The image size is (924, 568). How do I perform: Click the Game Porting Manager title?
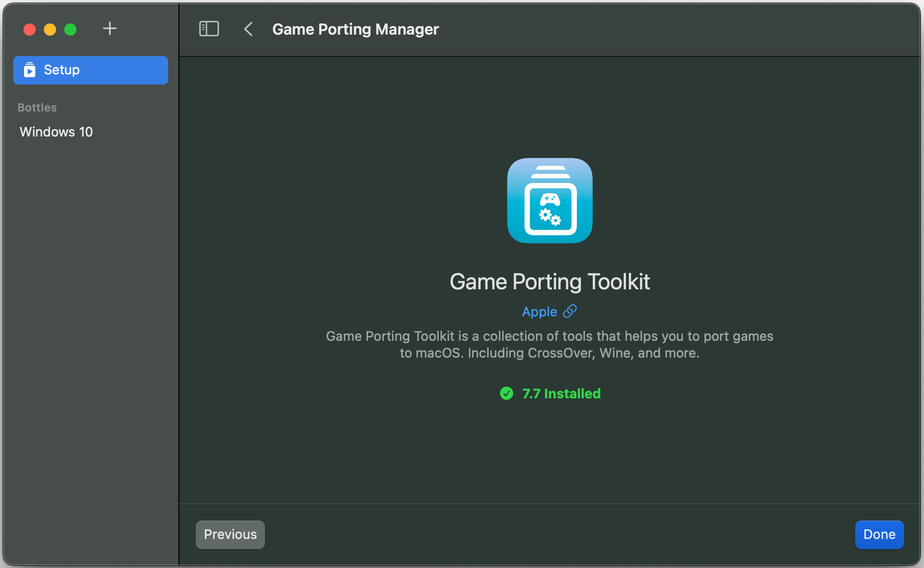coord(356,30)
